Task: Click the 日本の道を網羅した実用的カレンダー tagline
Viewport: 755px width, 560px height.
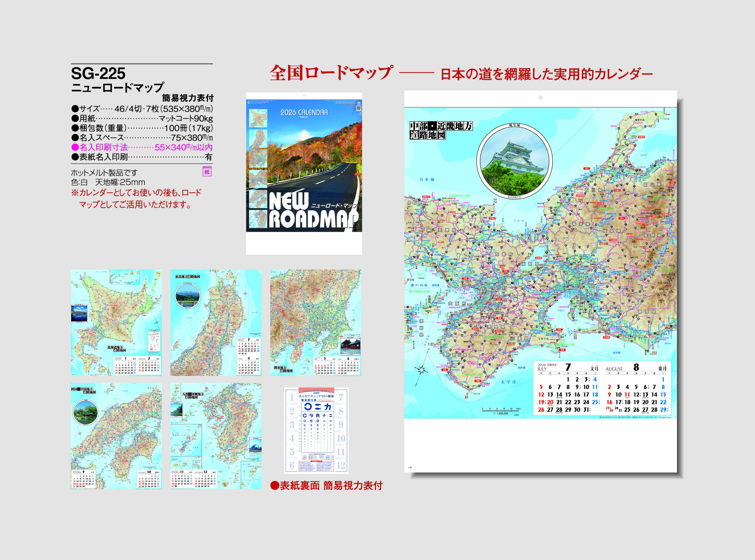Action: tap(546, 74)
